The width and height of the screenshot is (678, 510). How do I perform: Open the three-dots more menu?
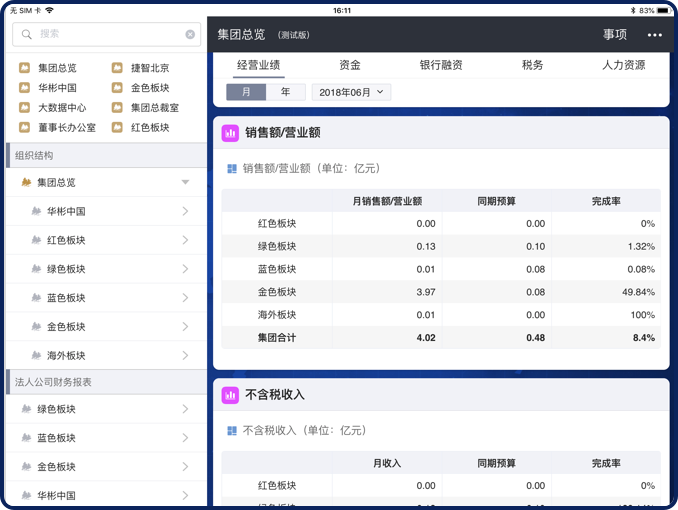pos(655,35)
